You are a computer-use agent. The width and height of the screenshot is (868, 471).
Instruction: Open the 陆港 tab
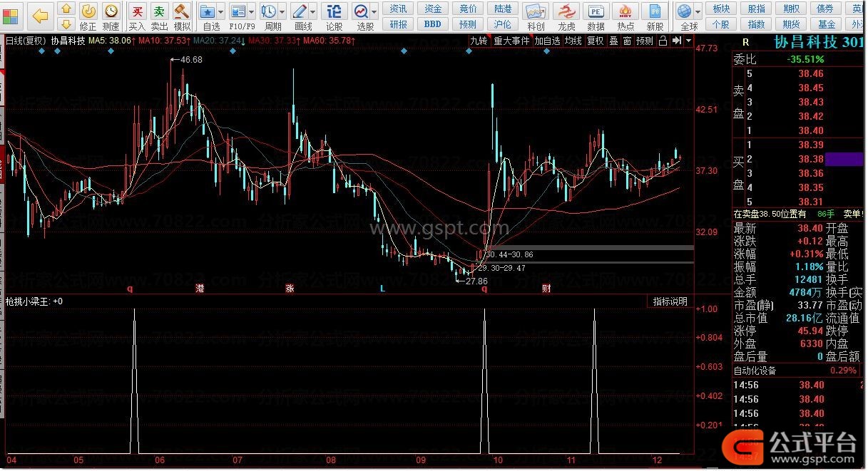coord(503,9)
